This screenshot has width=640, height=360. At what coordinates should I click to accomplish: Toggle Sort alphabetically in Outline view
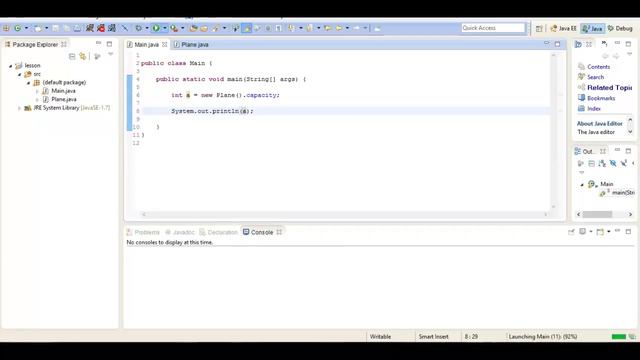602,164
